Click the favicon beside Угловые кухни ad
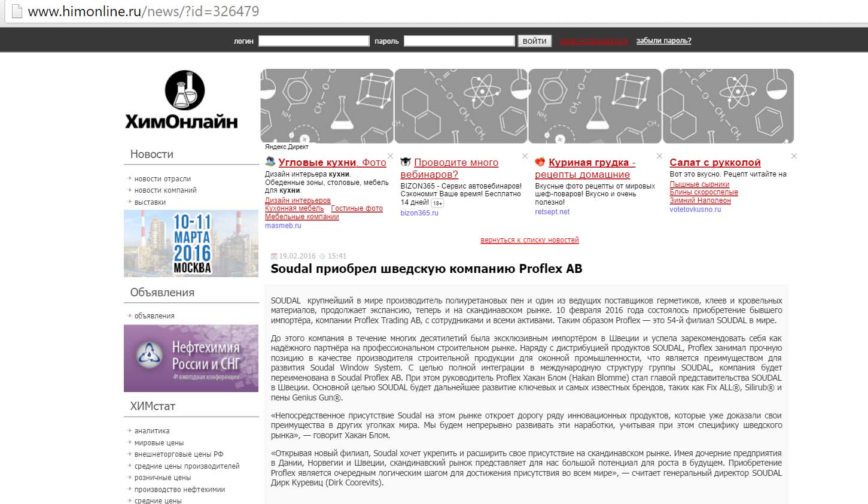This screenshot has height=504, width=868. 270,162
